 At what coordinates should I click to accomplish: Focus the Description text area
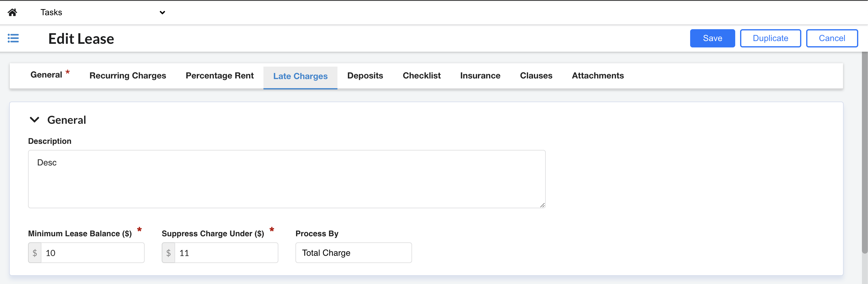287,179
